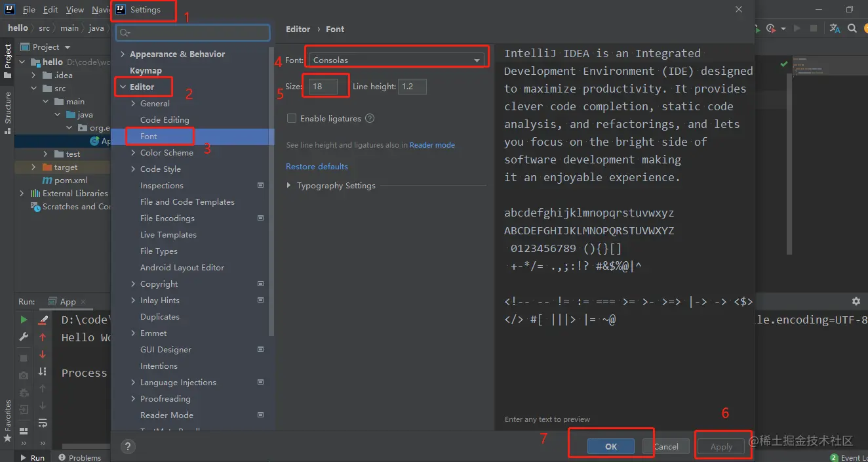Click project-level marker icon beside Reader Mode

tap(260, 415)
